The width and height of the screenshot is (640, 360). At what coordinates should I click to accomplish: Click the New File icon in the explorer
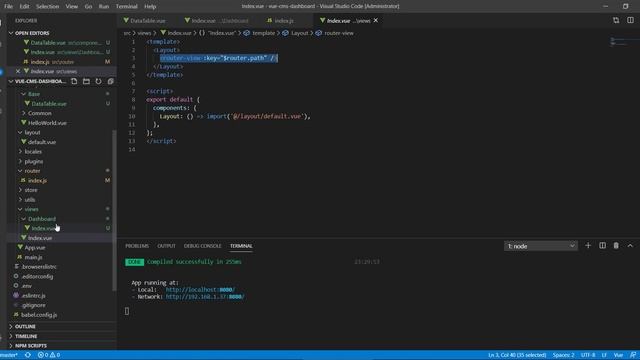[x=74, y=81]
